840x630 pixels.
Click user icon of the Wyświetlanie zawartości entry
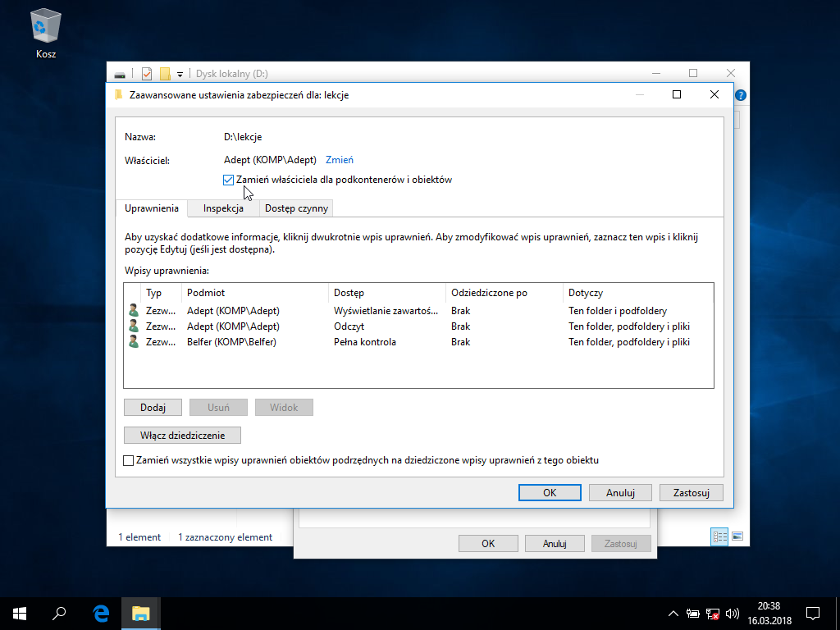tap(134, 311)
